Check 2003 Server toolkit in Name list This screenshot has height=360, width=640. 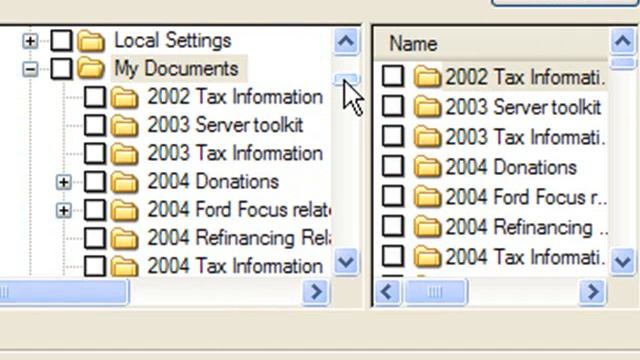pyautogui.click(x=393, y=106)
